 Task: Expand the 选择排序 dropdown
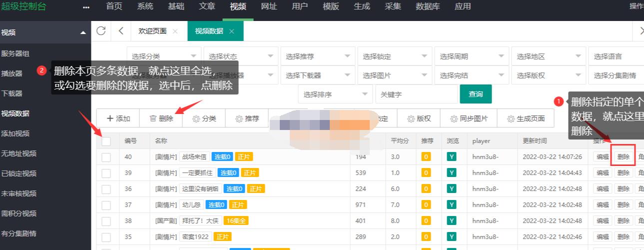click(335, 94)
